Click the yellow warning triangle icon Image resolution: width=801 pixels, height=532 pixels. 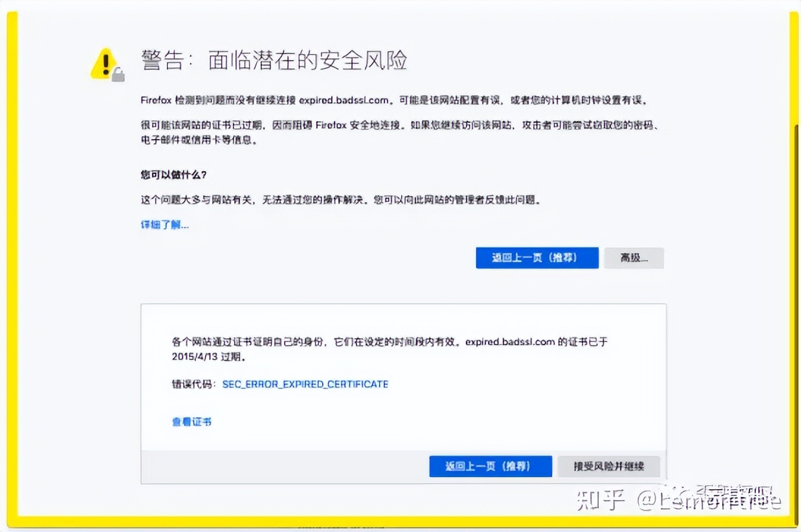point(103,63)
